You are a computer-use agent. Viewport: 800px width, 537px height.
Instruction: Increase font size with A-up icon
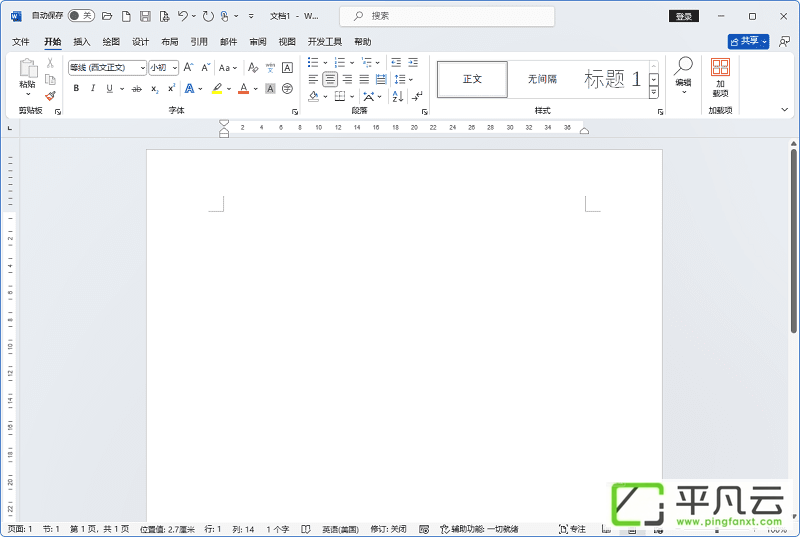point(188,67)
